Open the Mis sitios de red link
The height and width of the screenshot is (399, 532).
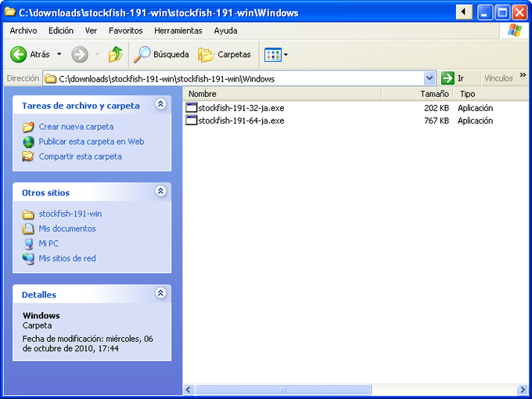(x=67, y=258)
